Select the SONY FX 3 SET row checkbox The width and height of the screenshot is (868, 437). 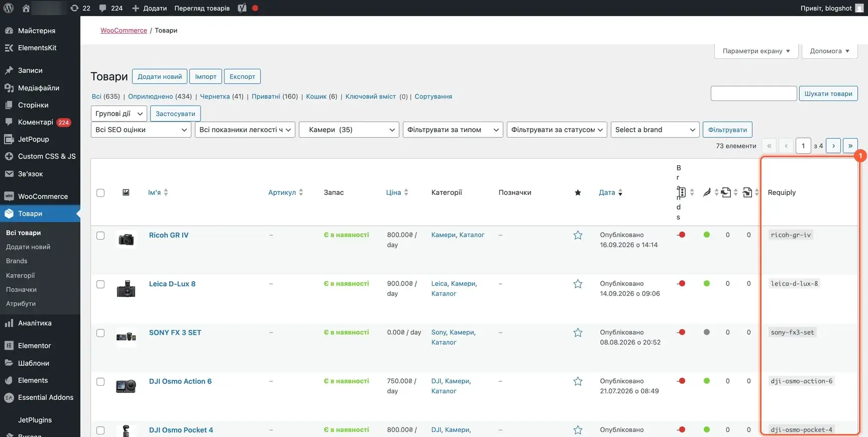pos(100,333)
